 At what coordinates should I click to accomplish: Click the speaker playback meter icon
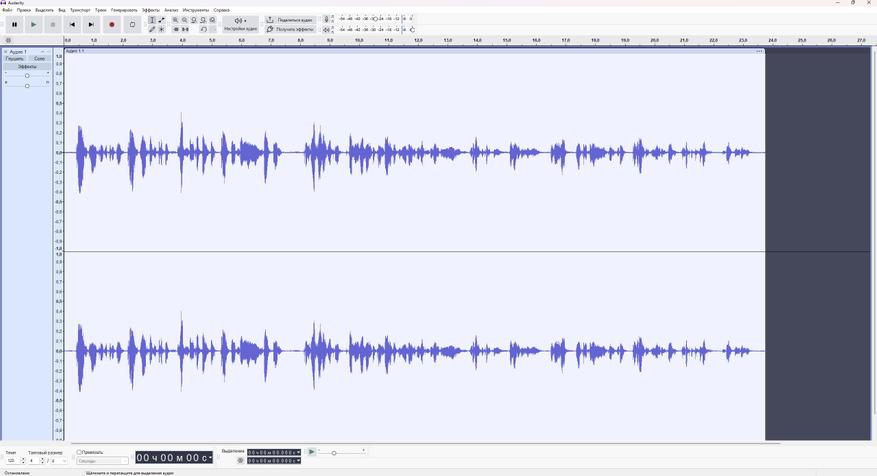tap(327, 29)
